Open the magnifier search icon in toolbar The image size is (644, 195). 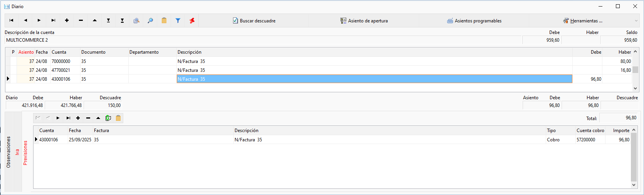click(x=150, y=20)
